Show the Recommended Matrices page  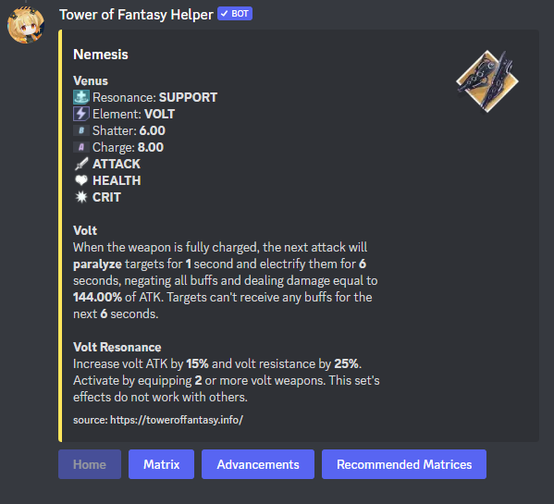(x=404, y=464)
